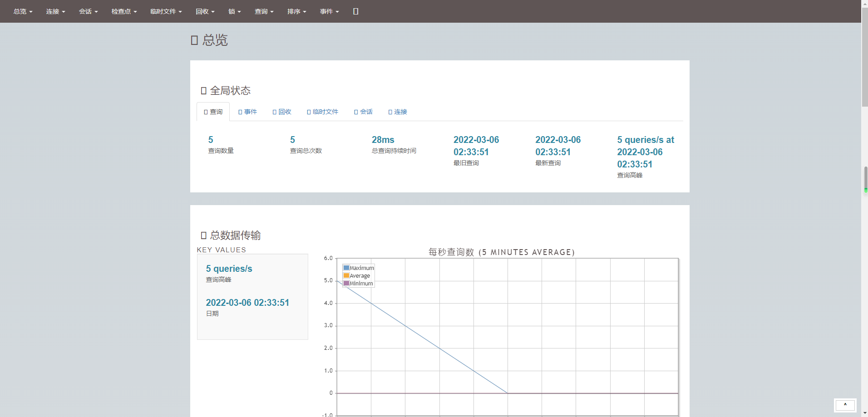Open the 连接 tab in 全局状态

pyautogui.click(x=398, y=112)
